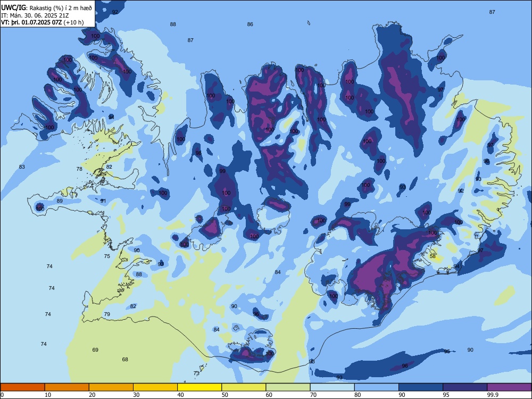532x399 pixels.
Task: Select the 20–30 light orange legend swatch
Action: point(111,387)
